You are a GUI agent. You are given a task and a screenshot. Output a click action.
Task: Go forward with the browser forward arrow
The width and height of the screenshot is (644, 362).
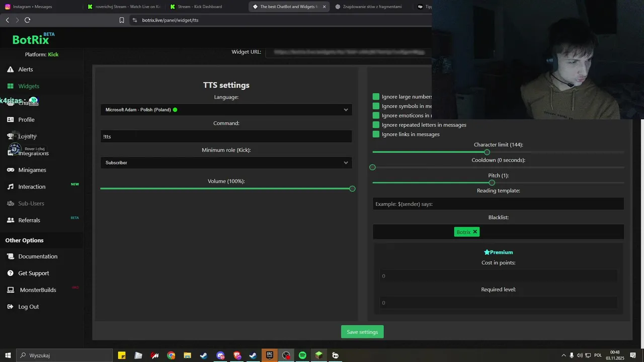(17, 20)
